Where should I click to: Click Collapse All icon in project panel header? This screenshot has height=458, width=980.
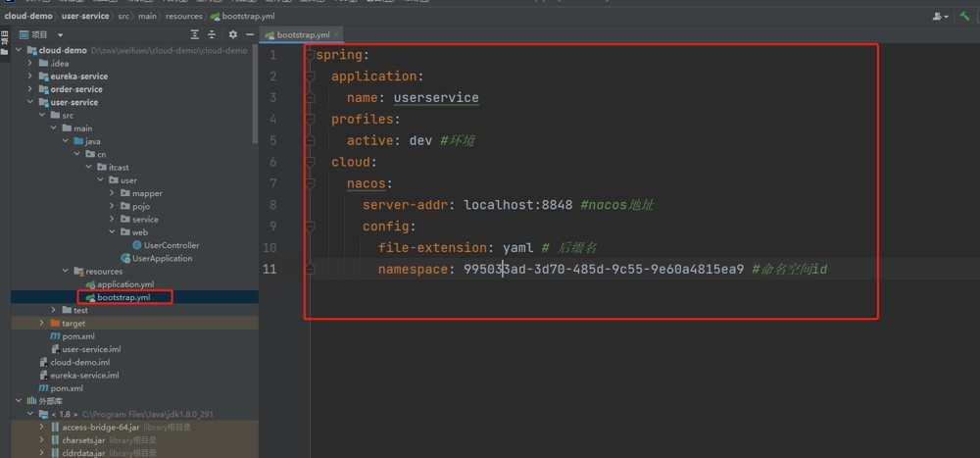point(212,34)
